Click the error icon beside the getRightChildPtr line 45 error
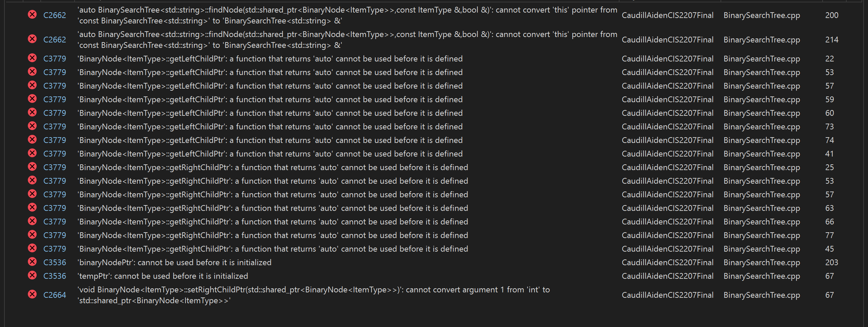This screenshot has height=327, width=868. (32, 248)
